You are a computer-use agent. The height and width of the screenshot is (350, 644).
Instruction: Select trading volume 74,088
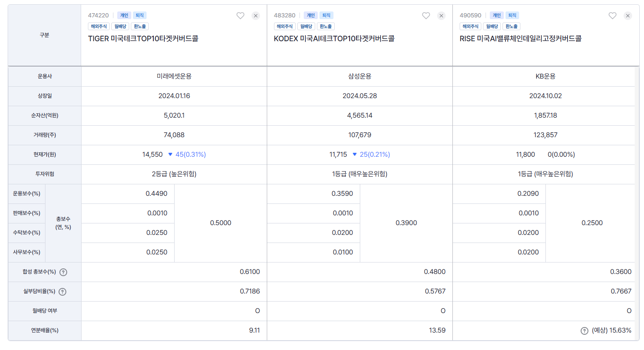pos(174,135)
